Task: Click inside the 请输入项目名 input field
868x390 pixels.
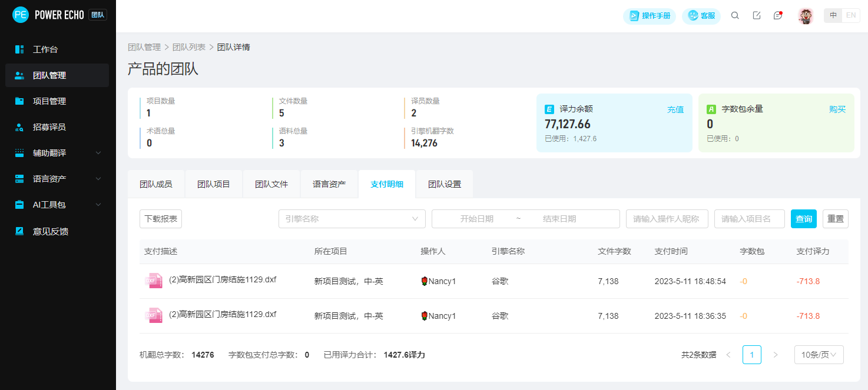Action: point(749,218)
